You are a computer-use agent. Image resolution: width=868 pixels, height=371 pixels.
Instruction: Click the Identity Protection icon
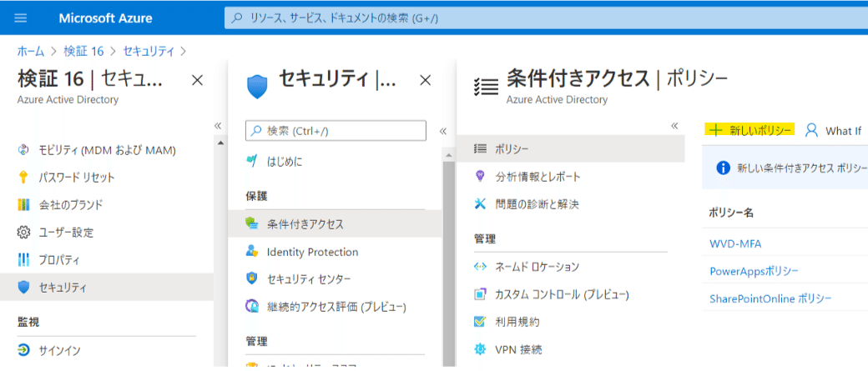[x=251, y=252]
